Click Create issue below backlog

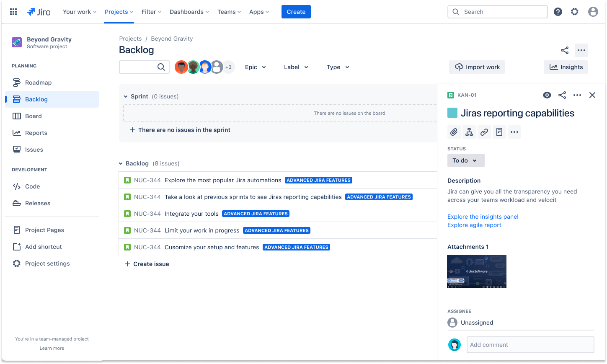(x=147, y=264)
